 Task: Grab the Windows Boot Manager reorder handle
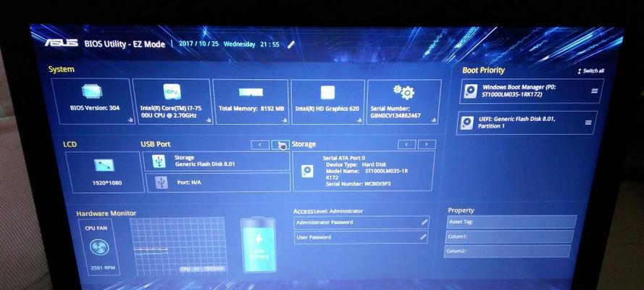tap(594, 91)
